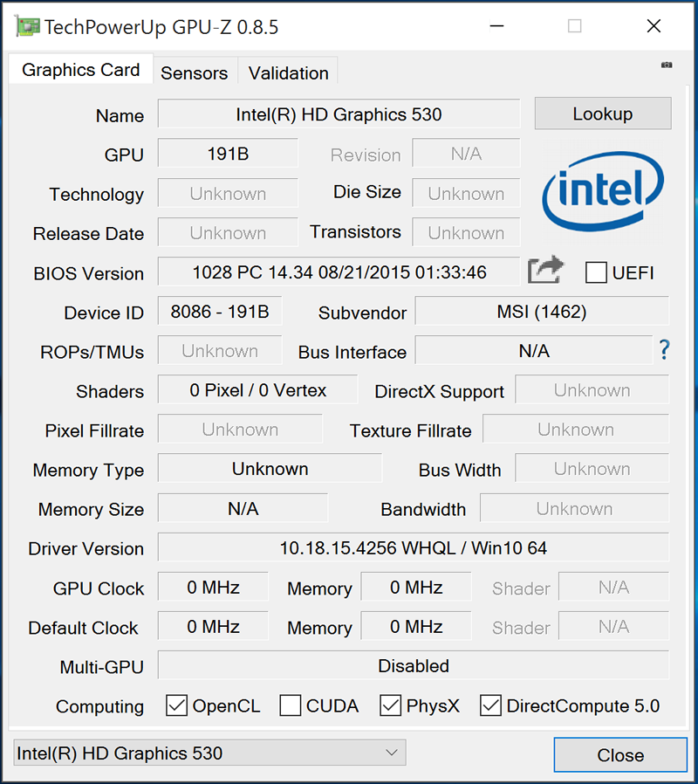The height and width of the screenshot is (784, 698).
Task: Click the BIOS Version field
Action: point(339,272)
